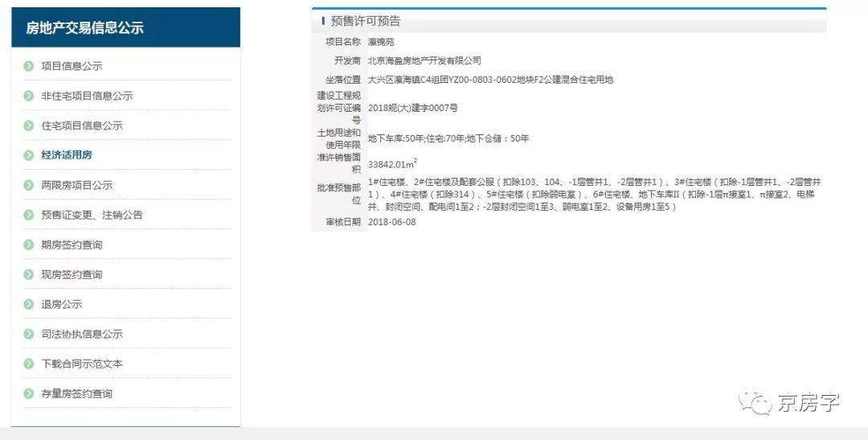Screen dimensions: 868x440
Task: Click permit number 2018规(大)建字0007号
Action: pos(413,108)
